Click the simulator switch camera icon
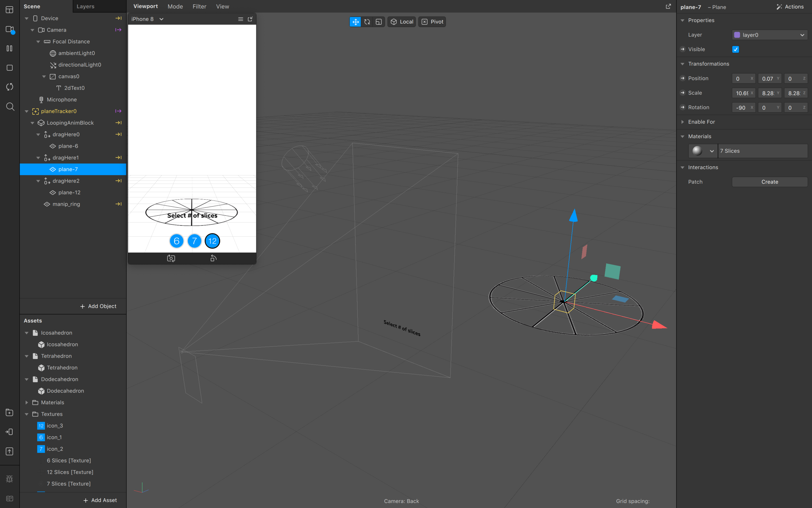 pos(171,258)
